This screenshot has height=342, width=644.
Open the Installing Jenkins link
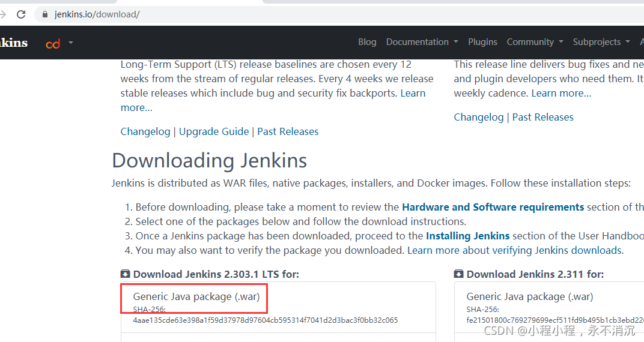point(468,236)
